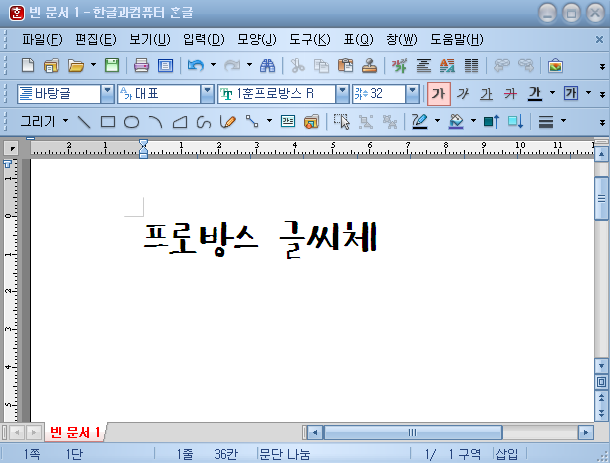The height and width of the screenshot is (463, 610).
Task: Toggle bold formatting 가 button
Action: (439, 94)
